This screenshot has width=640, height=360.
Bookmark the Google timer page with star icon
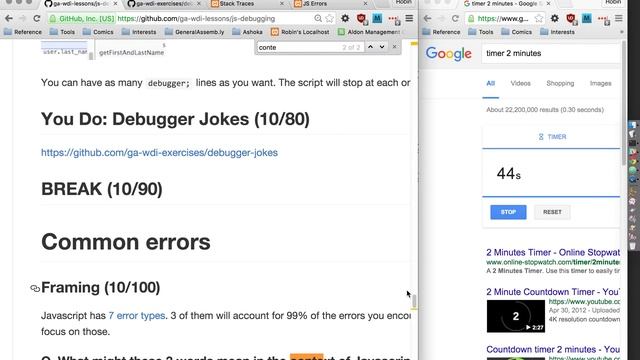pyautogui.click(x=539, y=18)
